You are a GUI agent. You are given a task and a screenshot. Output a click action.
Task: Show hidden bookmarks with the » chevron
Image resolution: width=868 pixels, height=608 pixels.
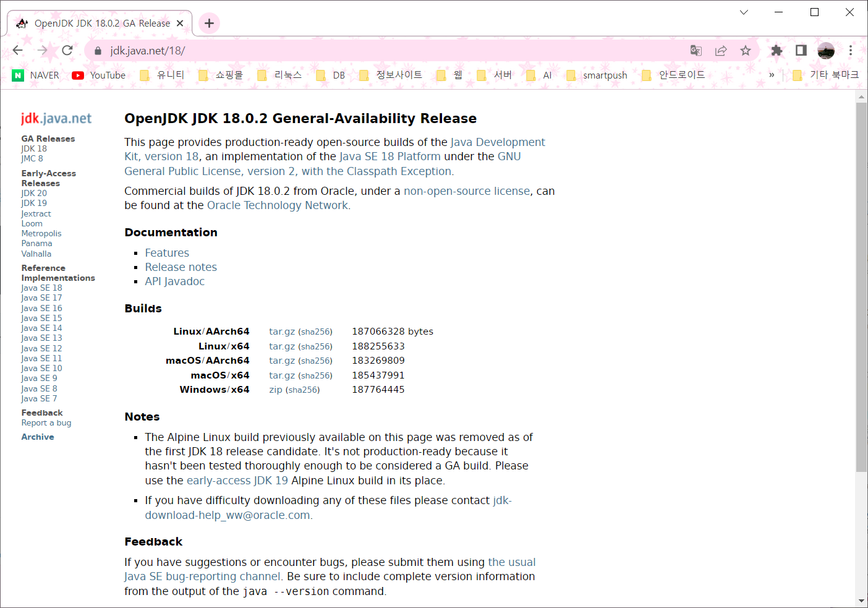772,75
